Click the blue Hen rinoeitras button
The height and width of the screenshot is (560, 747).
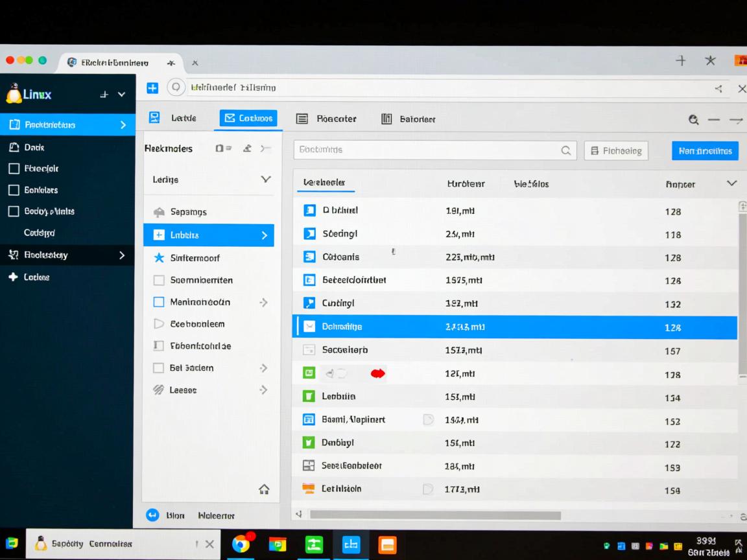pos(705,151)
